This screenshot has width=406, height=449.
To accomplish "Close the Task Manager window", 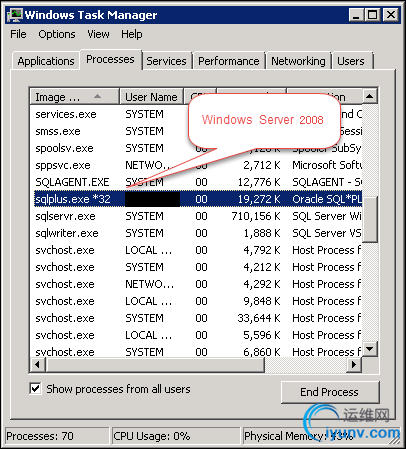I will click(x=391, y=15).
